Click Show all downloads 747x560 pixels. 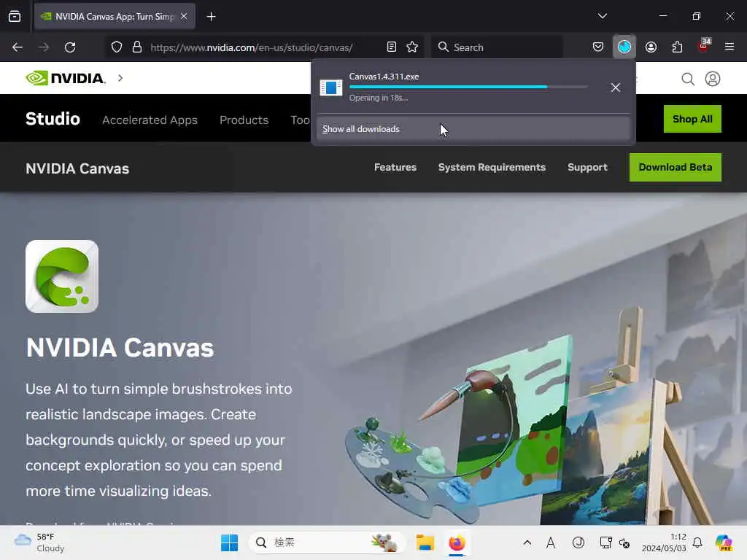pos(473,129)
